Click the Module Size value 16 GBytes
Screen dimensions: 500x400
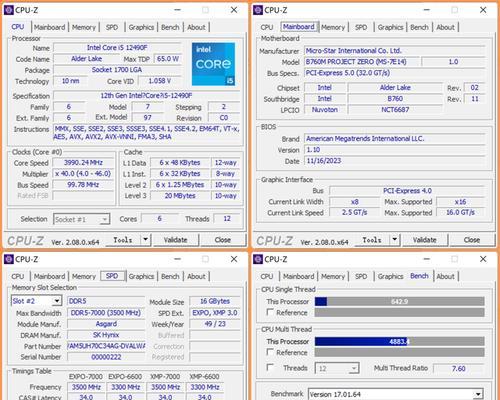click(215, 301)
